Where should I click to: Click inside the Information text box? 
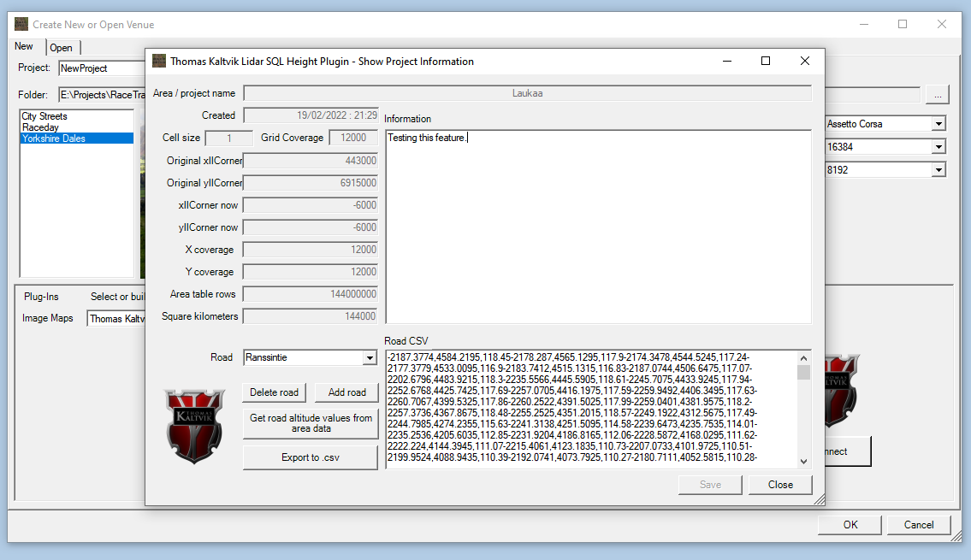pos(597,227)
